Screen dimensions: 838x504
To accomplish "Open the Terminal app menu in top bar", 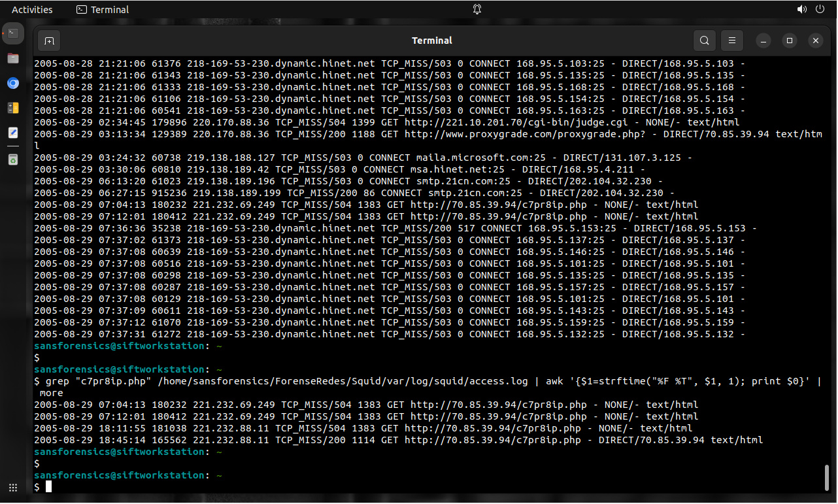I will pos(103,9).
